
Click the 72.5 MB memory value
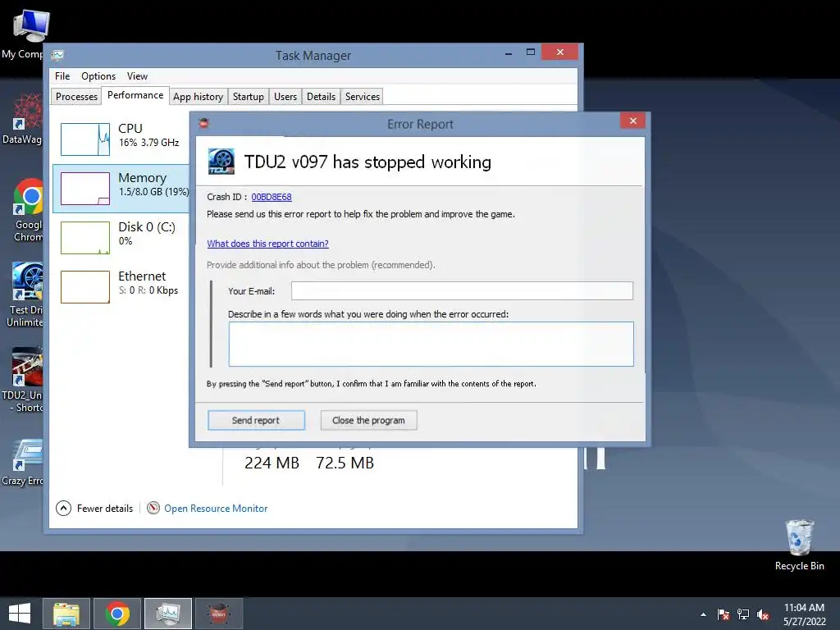tap(345, 463)
